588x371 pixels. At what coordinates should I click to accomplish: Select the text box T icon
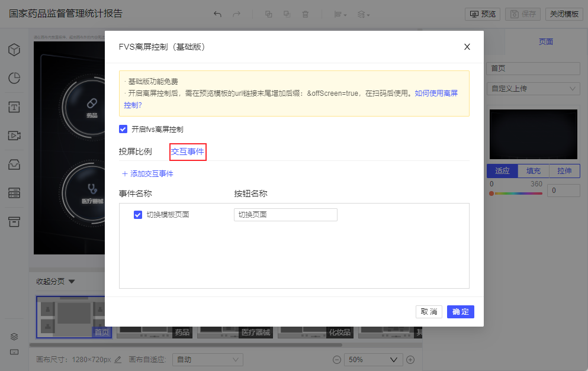[14, 107]
